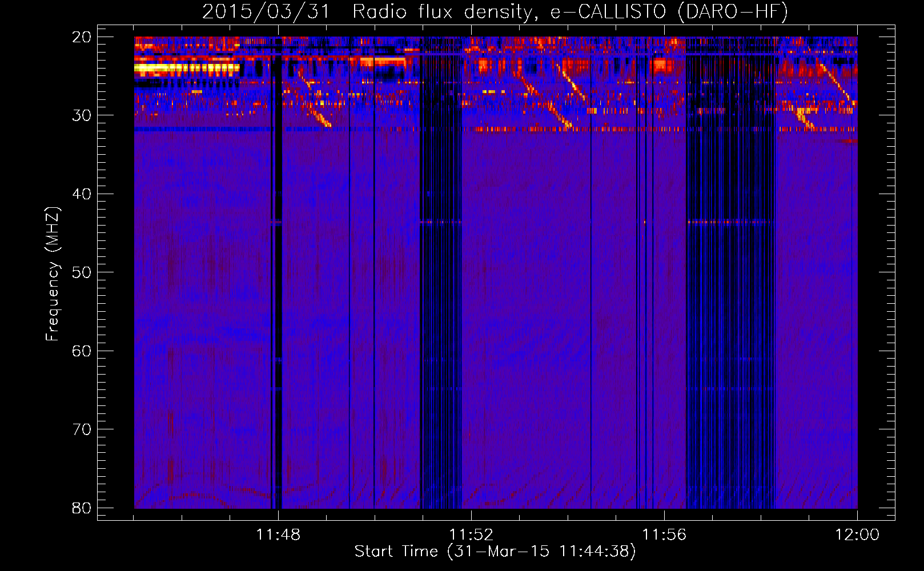The height and width of the screenshot is (571, 924).
Task: Click the 11:48 time axis tick label
Action: tap(278, 535)
